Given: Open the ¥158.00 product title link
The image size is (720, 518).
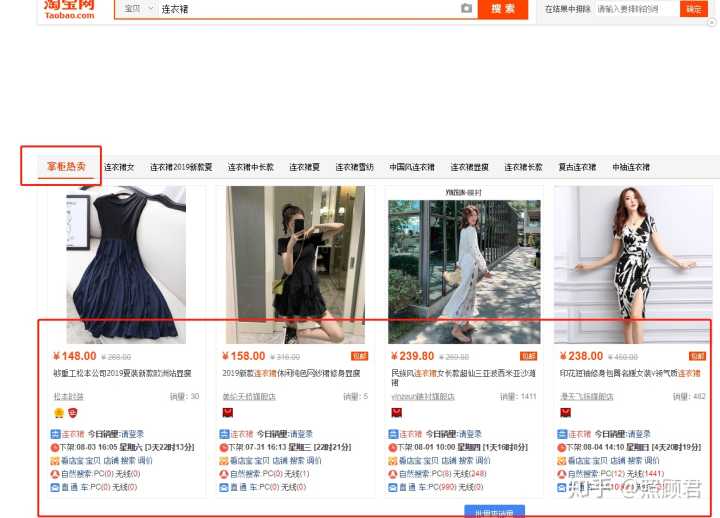Looking at the screenshot, I should tap(291, 373).
